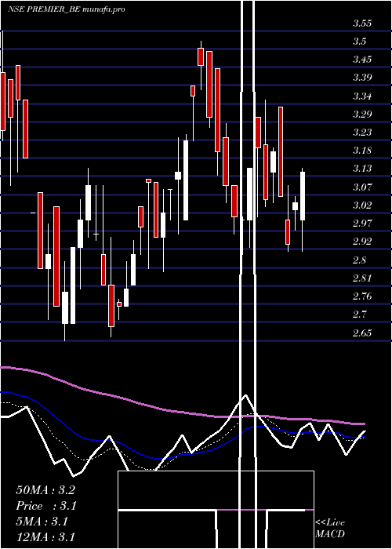Screen dimensions: 392x549
Task: Click the 12MA : 3.1 readout
Action: point(45,537)
